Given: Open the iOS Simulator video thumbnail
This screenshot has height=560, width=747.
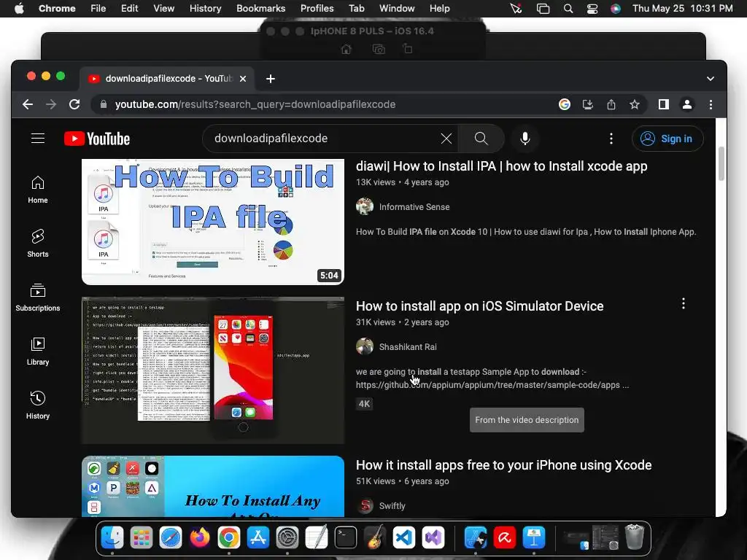Looking at the screenshot, I should point(212,370).
